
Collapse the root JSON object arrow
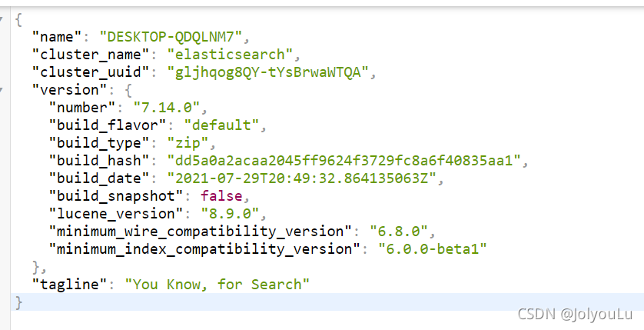tap(2, 19)
